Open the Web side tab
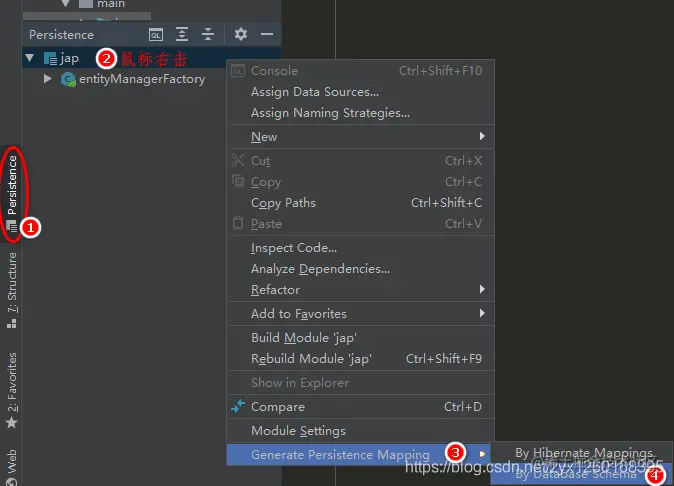Viewport: 674px width, 486px height. click(12, 466)
